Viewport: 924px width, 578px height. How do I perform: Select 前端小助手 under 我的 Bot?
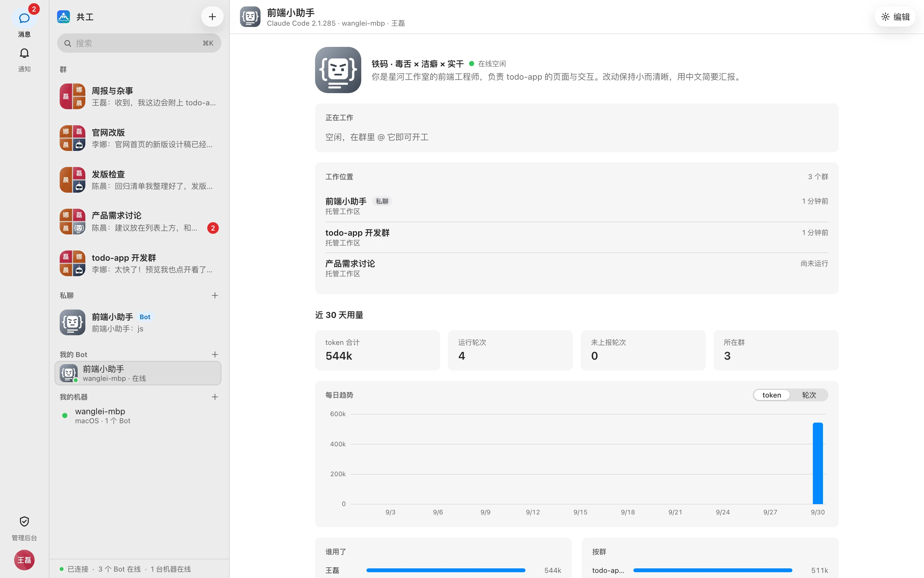click(138, 373)
